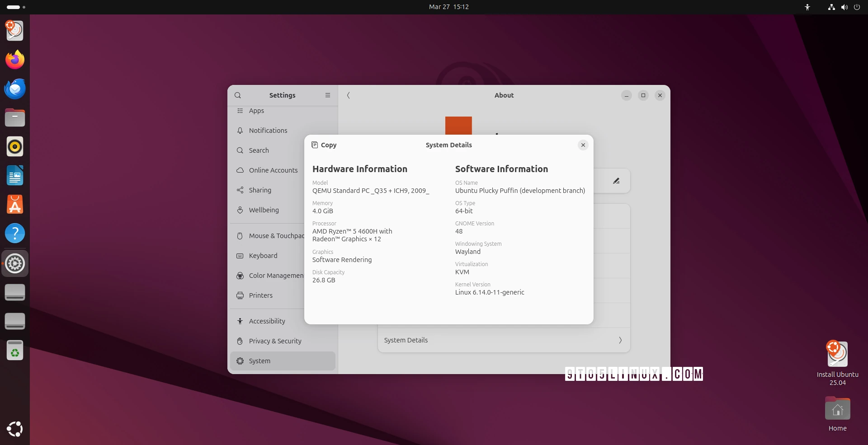
Task: Click the accessibility icon in the top bar
Action: pyautogui.click(x=807, y=7)
